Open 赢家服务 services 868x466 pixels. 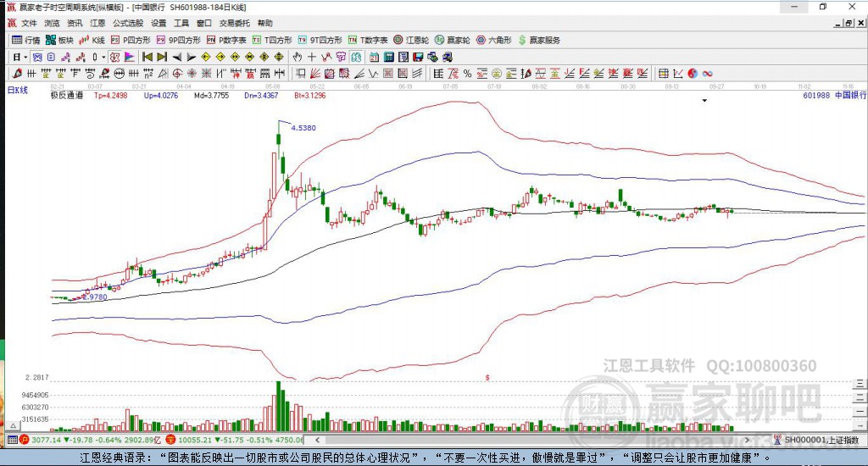tap(539, 40)
